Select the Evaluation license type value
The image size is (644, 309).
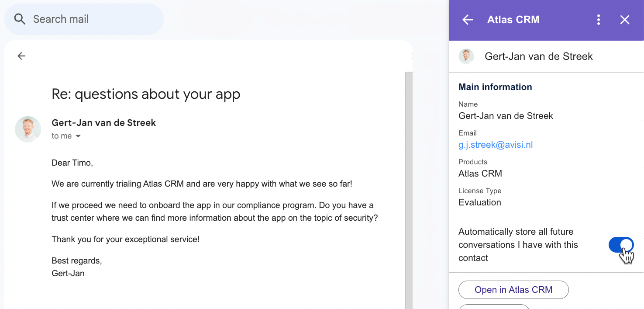click(x=479, y=202)
